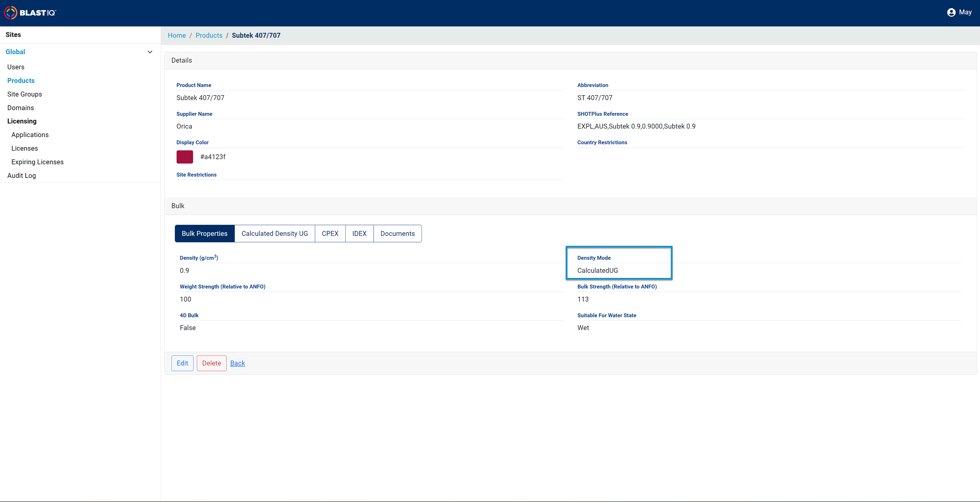Image resolution: width=980 pixels, height=502 pixels.
Task: Open Expiring Licenses in the sidebar
Action: click(x=37, y=162)
